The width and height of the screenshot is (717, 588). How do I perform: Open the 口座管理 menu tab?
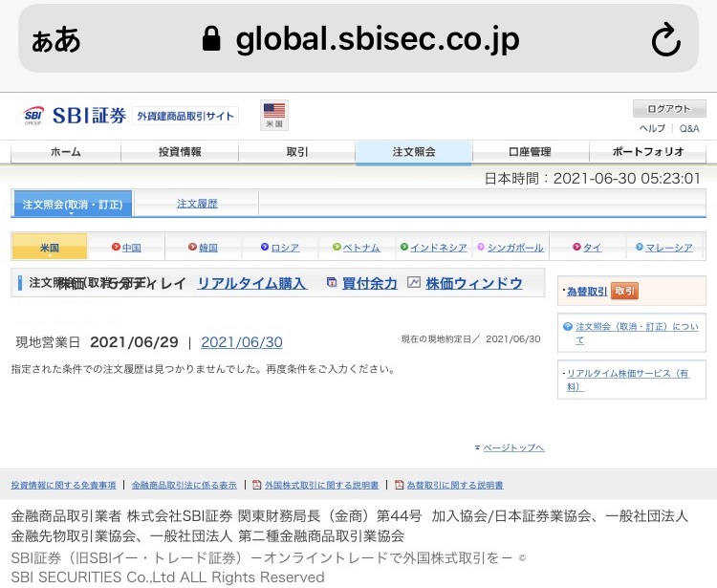click(x=531, y=152)
